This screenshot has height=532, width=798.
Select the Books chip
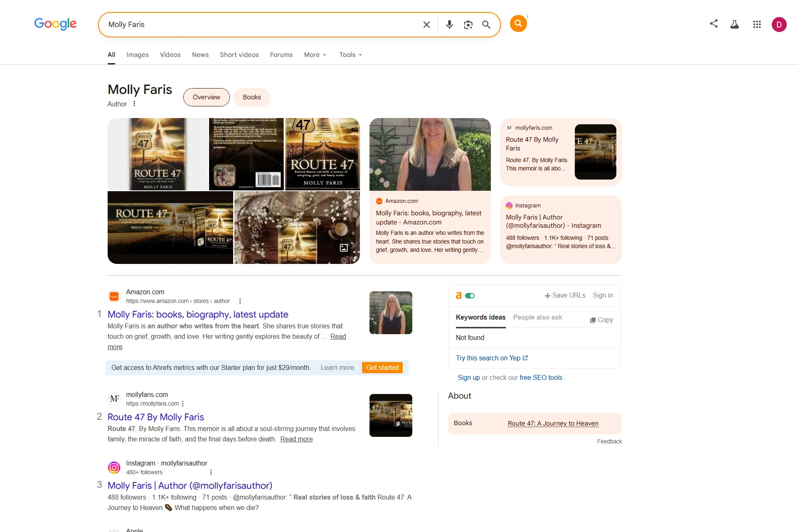point(252,97)
